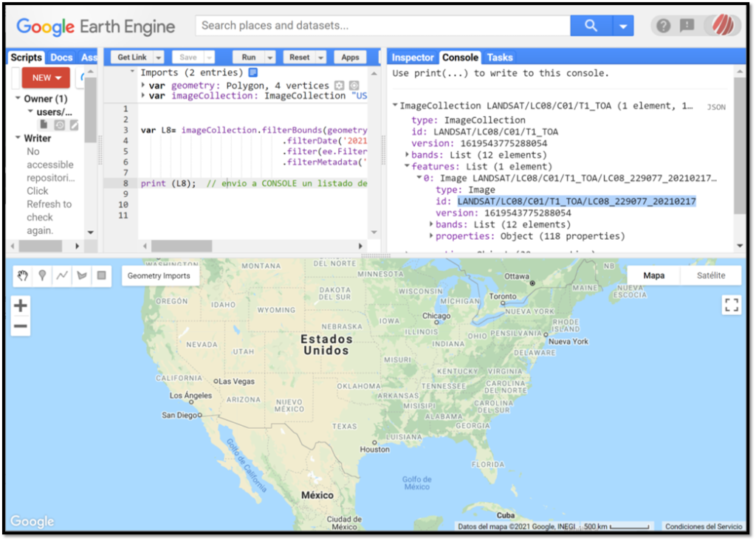Expand properties: Object (118 properties)

(431, 235)
